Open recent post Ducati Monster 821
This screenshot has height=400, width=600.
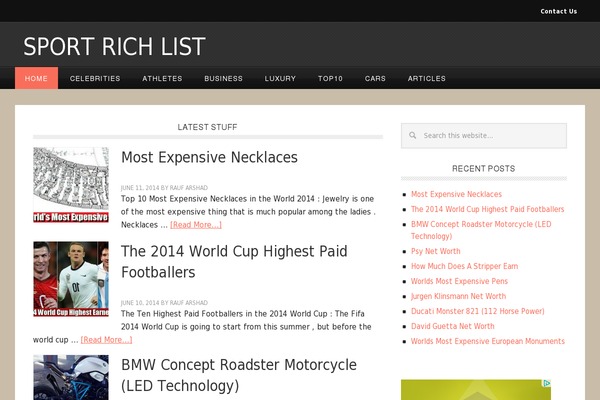coord(478,311)
